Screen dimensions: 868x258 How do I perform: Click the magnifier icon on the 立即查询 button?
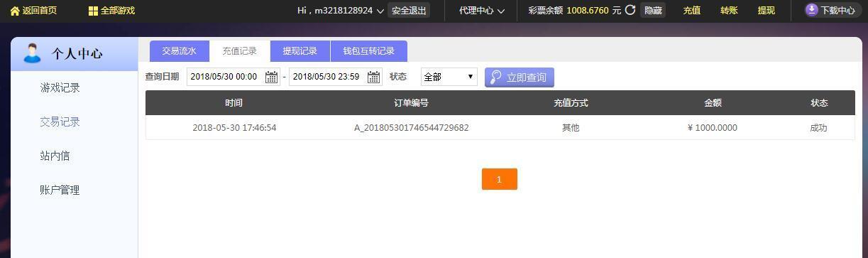coord(496,77)
